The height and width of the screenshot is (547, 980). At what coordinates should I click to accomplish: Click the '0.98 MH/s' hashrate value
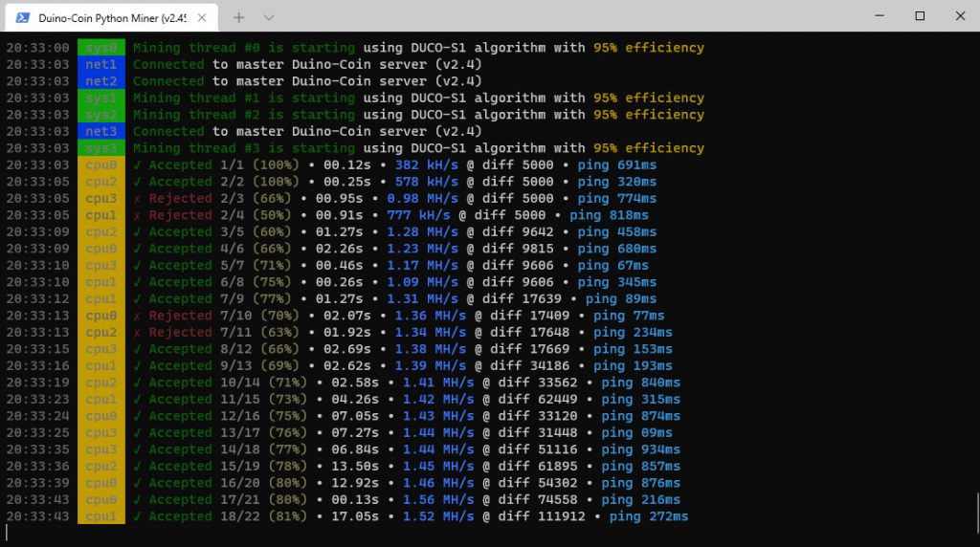(422, 199)
